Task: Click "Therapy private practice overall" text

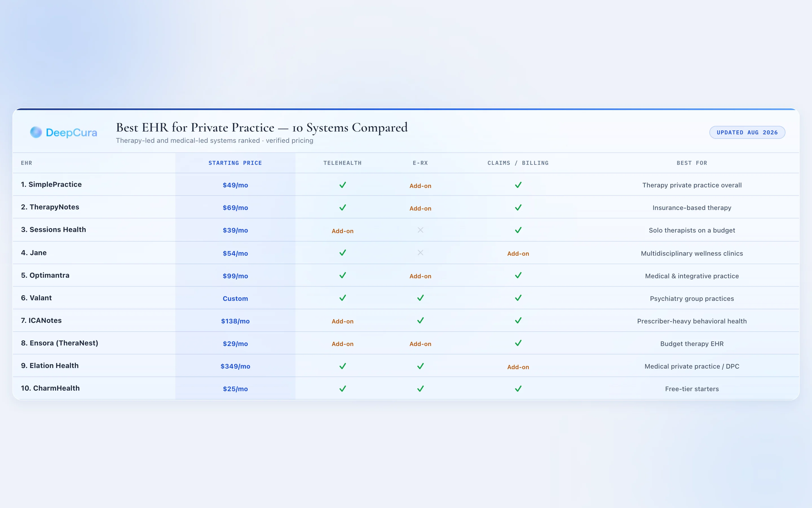Action: coord(692,185)
